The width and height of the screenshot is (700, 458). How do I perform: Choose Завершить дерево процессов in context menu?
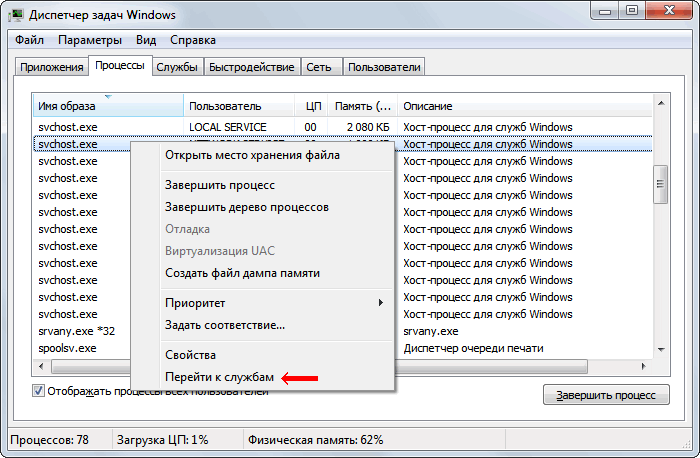click(246, 207)
